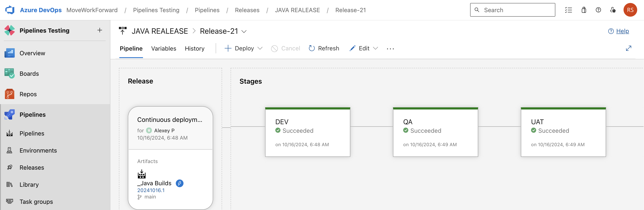Open the help question mark icon
Screen dimensions: 644x210
coord(598,10)
